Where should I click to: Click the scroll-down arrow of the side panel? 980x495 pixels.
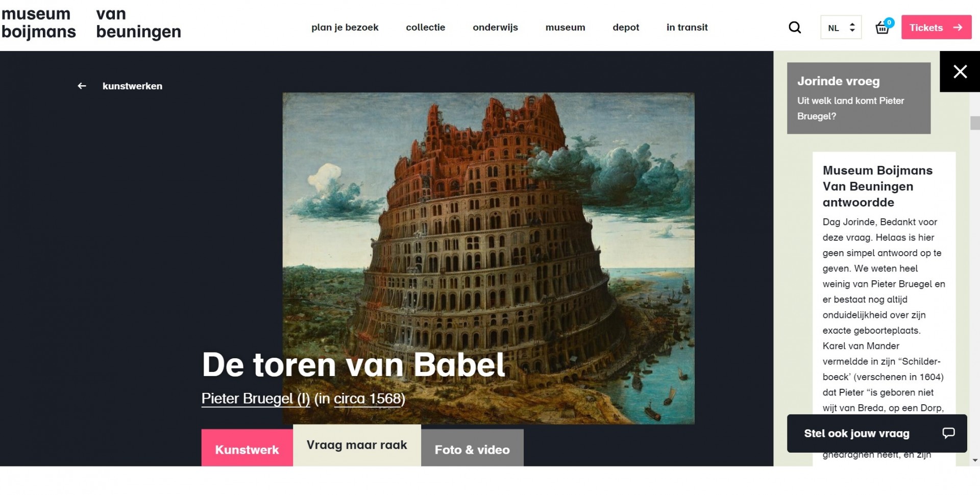(x=975, y=460)
